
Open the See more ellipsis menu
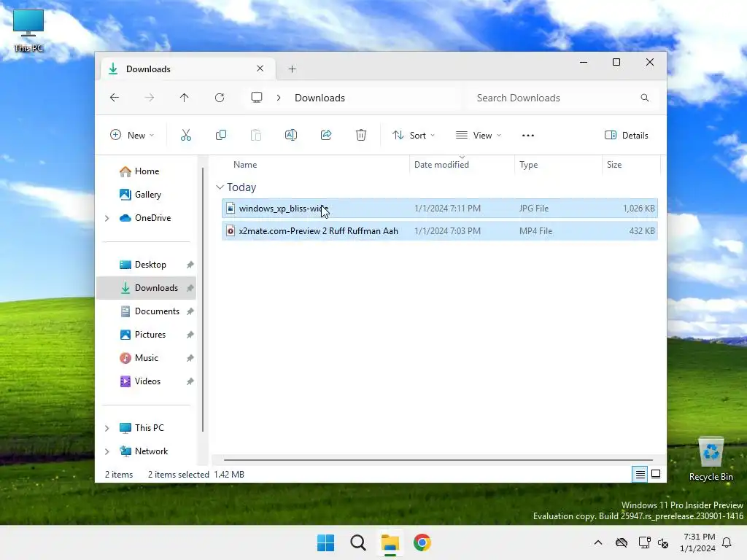click(x=528, y=135)
